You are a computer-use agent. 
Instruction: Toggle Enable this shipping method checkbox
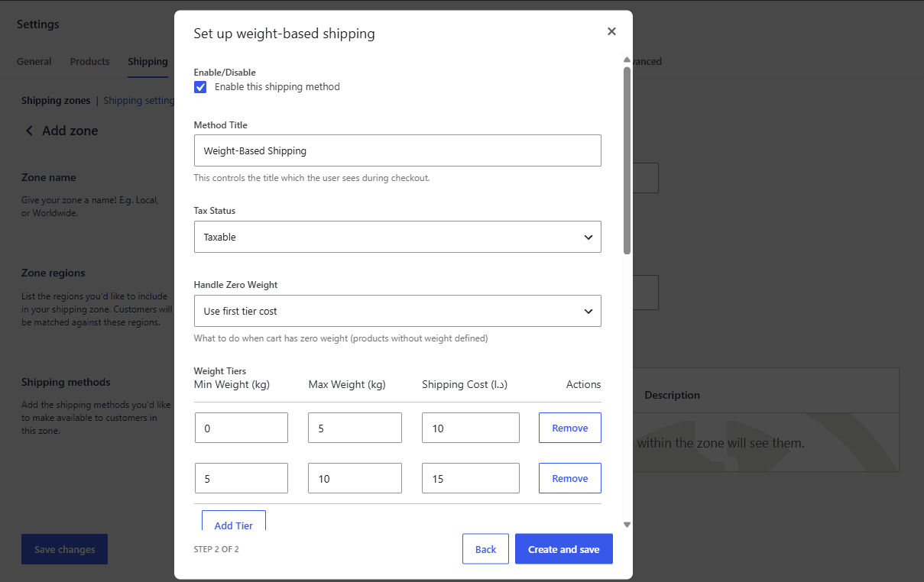(x=200, y=87)
